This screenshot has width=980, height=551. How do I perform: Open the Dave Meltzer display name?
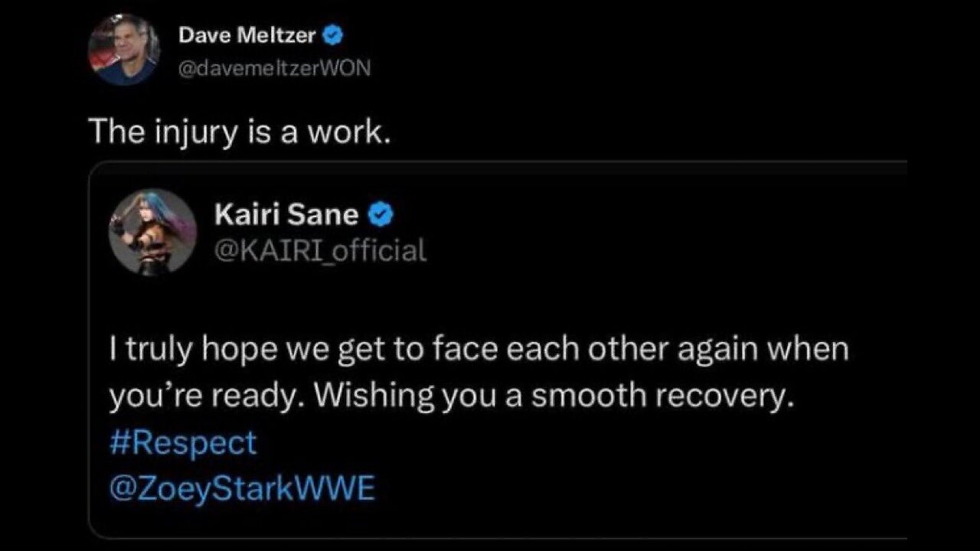(x=247, y=35)
